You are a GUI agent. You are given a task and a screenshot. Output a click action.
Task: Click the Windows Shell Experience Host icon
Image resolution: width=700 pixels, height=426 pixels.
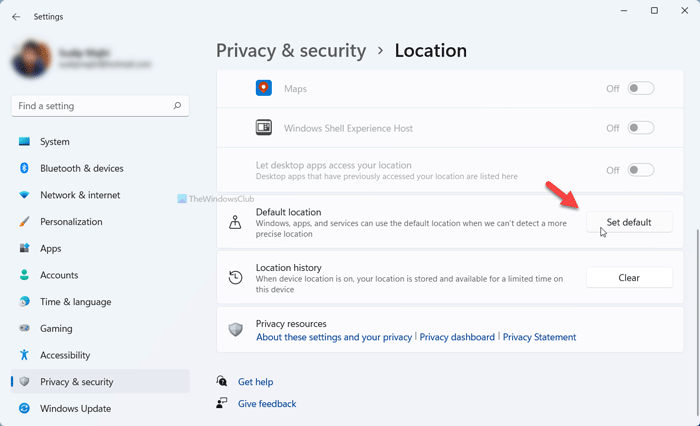[264, 128]
